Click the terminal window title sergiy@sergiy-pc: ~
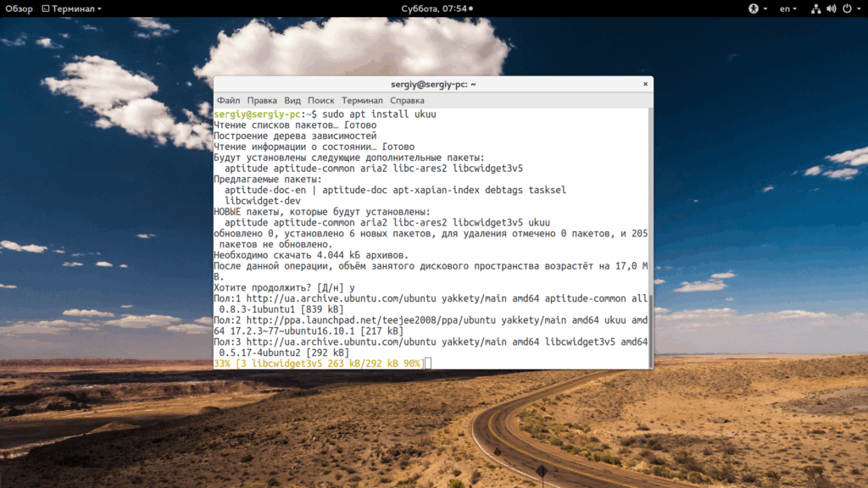The width and height of the screenshot is (868, 488). pos(433,84)
